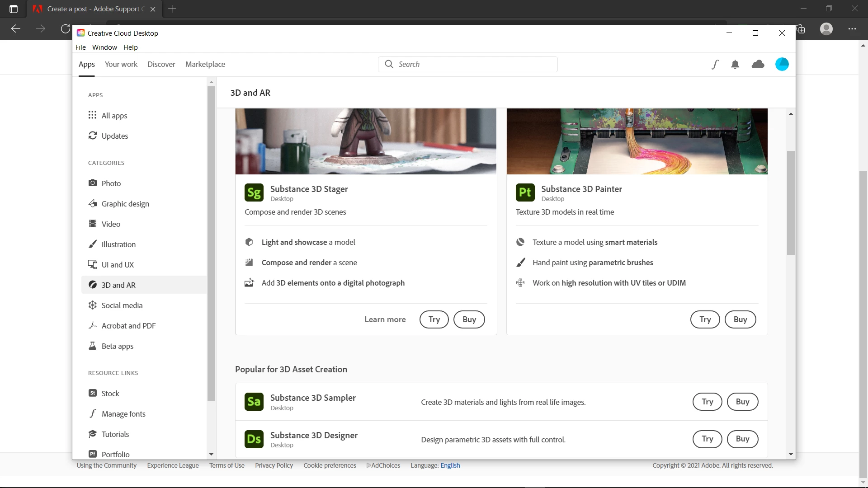Try Substance 3D Stager

[434, 319]
